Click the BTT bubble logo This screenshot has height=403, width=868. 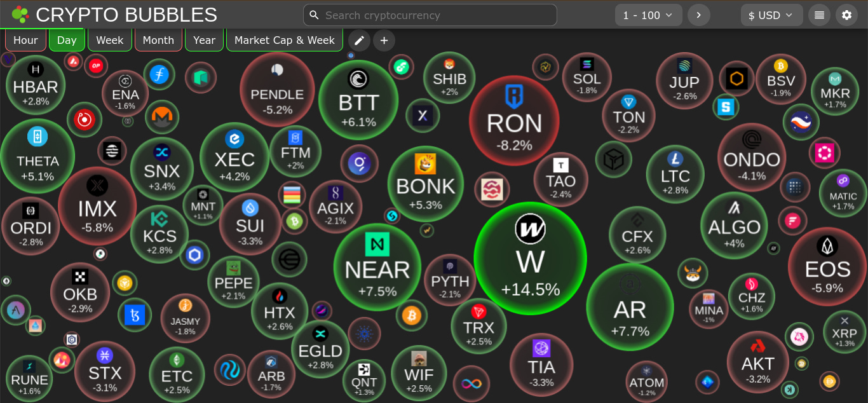[358, 79]
